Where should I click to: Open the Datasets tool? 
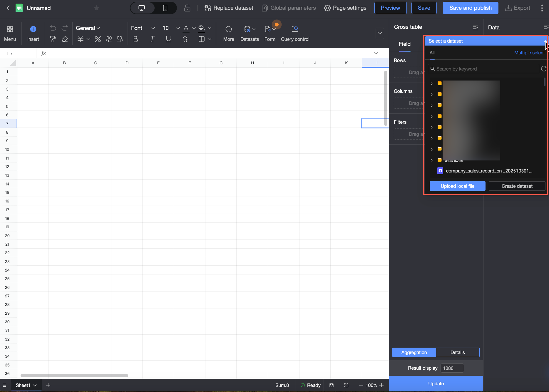[x=250, y=33]
